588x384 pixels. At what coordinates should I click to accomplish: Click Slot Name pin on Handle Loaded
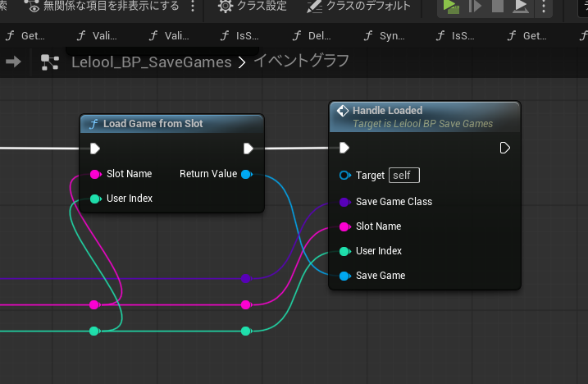pyautogui.click(x=344, y=226)
